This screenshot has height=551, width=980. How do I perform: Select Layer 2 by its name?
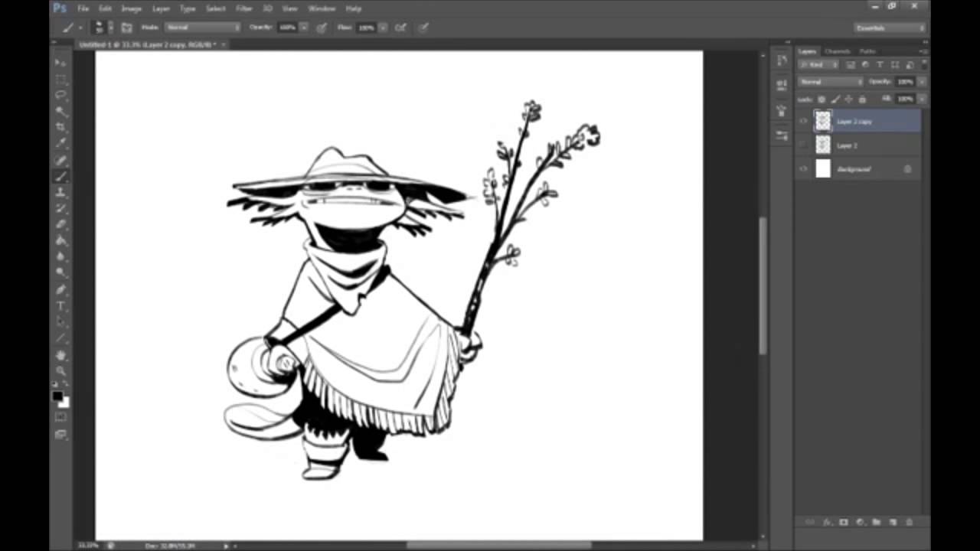click(x=847, y=145)
